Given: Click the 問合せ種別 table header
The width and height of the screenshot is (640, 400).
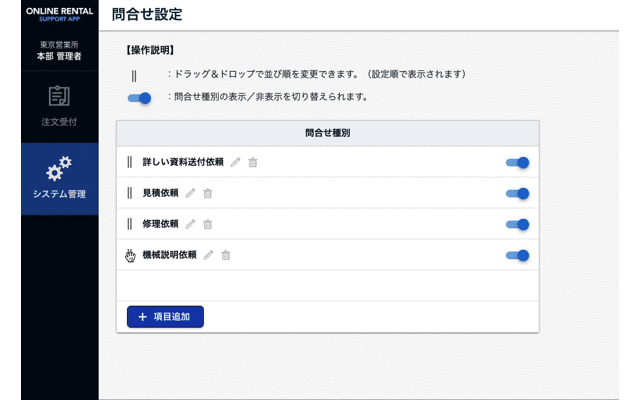Looking at the screenshot, I should pyautogui.click(x=327, y=132).
